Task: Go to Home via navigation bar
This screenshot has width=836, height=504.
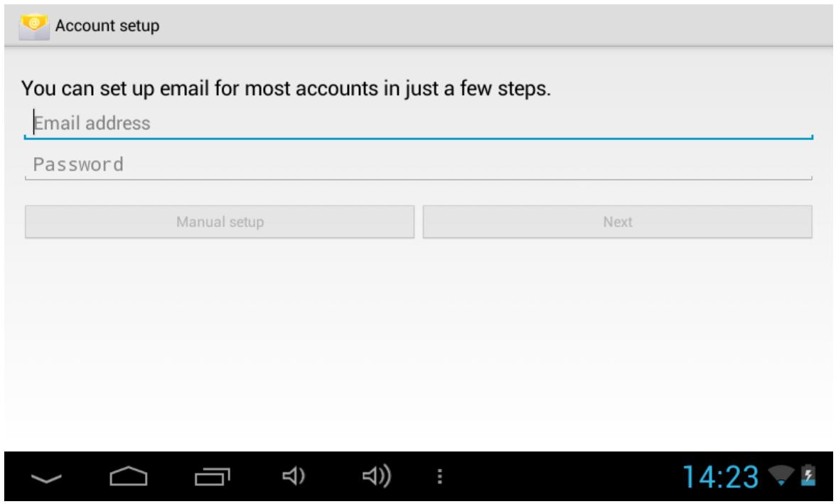Action: (129, 476)
